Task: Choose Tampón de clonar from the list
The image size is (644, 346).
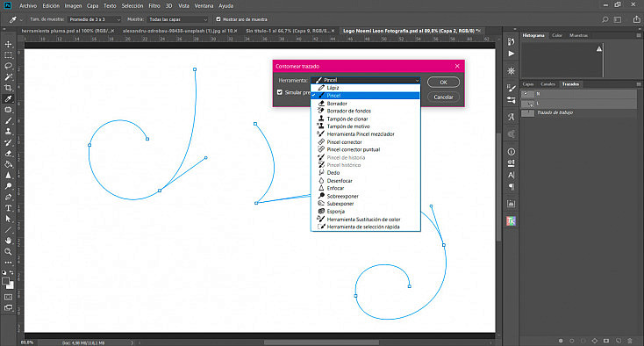Action: coord(366,119)
